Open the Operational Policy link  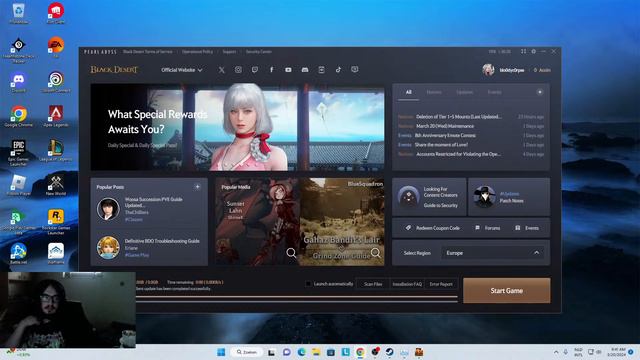[198, 52]
